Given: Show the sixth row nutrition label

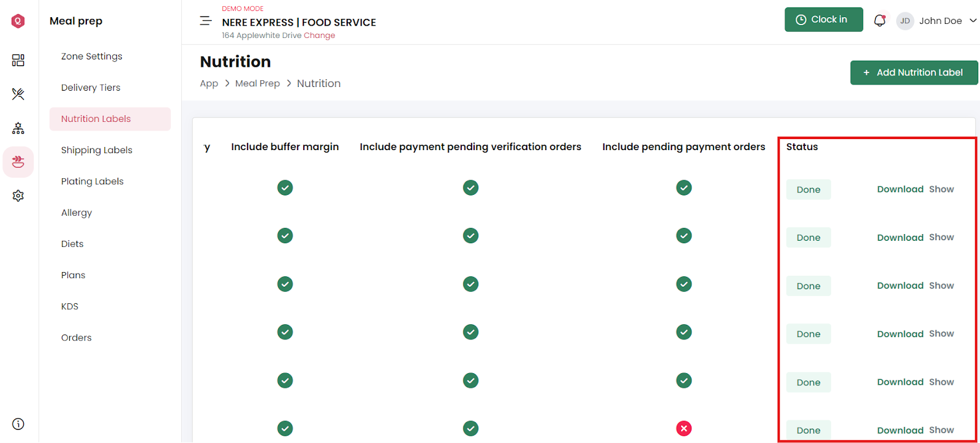Looking at the screenshot, I should [x=941, y=430].
